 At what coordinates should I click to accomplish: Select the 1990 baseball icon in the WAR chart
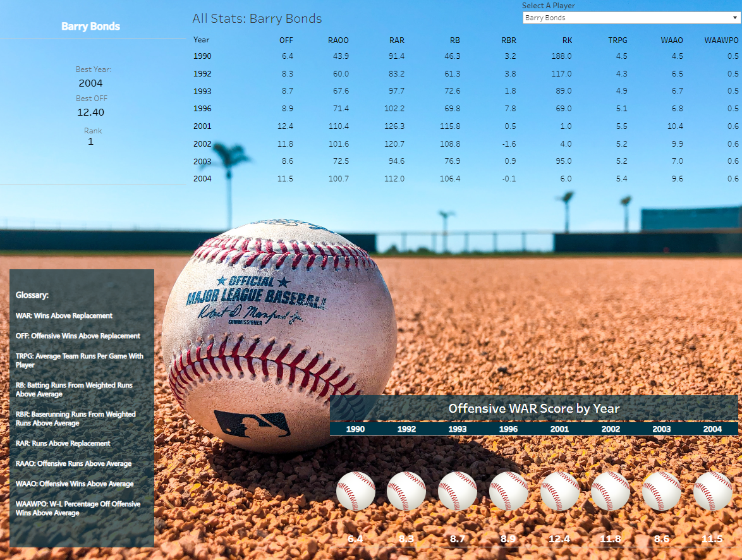(355, 490)
